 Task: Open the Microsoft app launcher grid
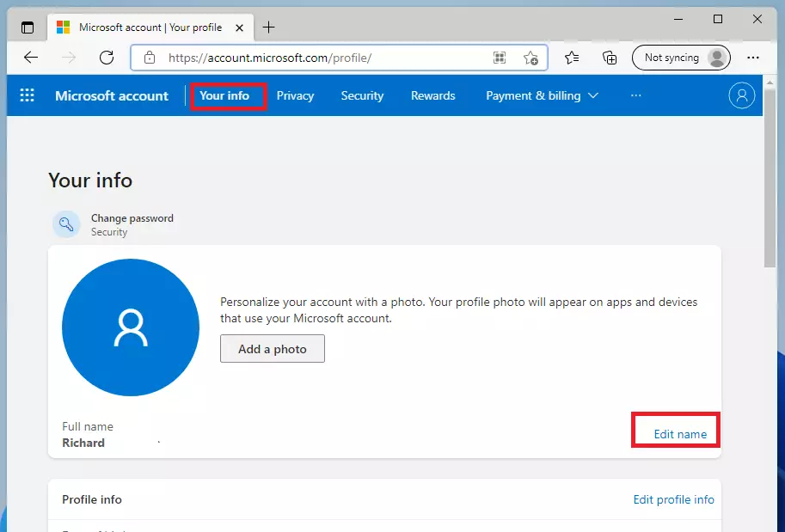(27, 95)
